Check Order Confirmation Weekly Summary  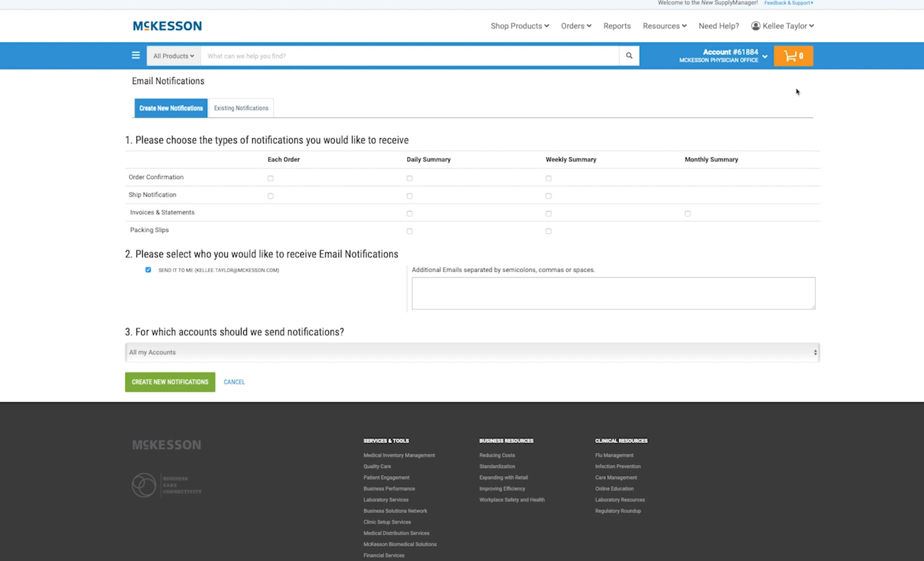click(549, 178)
